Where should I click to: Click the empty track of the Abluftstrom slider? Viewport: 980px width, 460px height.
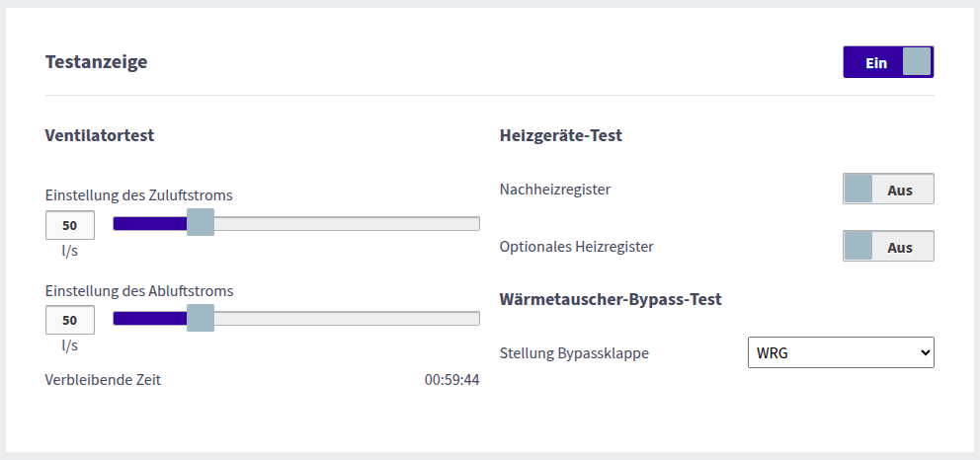[x=346, y=318]
